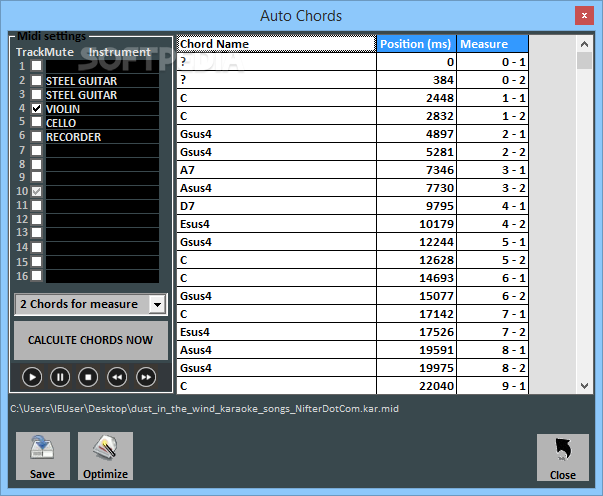This screenshot has width=603, height=496.
Task: Select the CELLO instrument field
Action: click(x=102, y=123)
